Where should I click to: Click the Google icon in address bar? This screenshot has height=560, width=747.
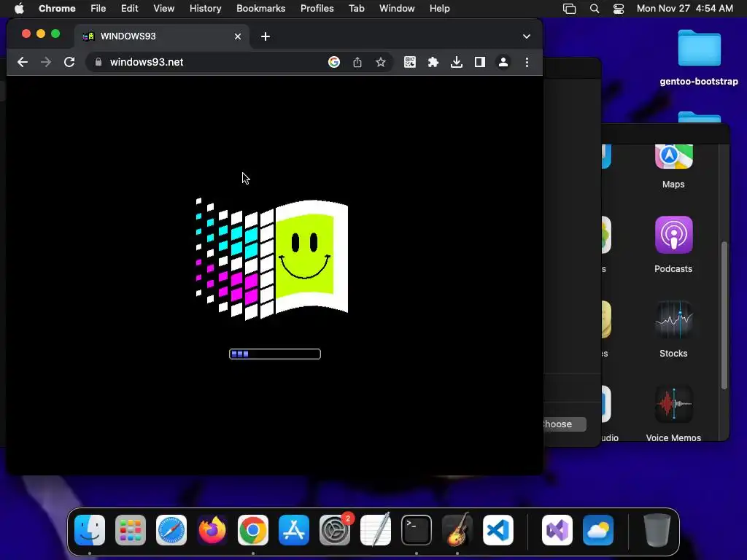point(334,62)
